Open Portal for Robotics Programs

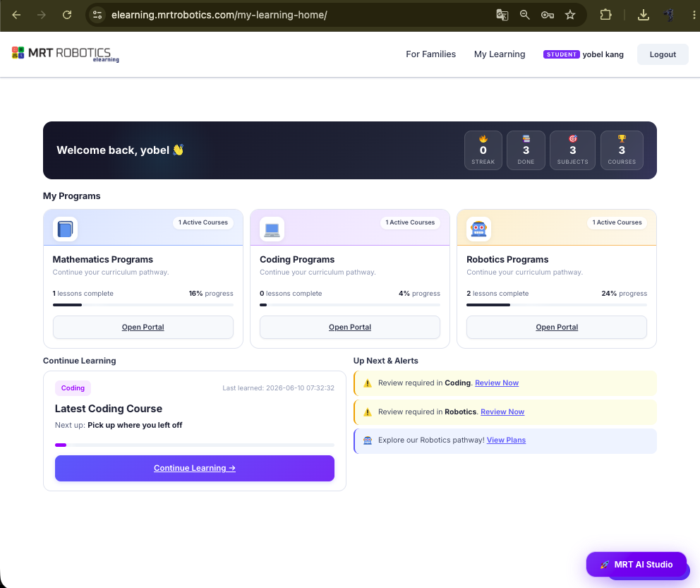[557, 327]
